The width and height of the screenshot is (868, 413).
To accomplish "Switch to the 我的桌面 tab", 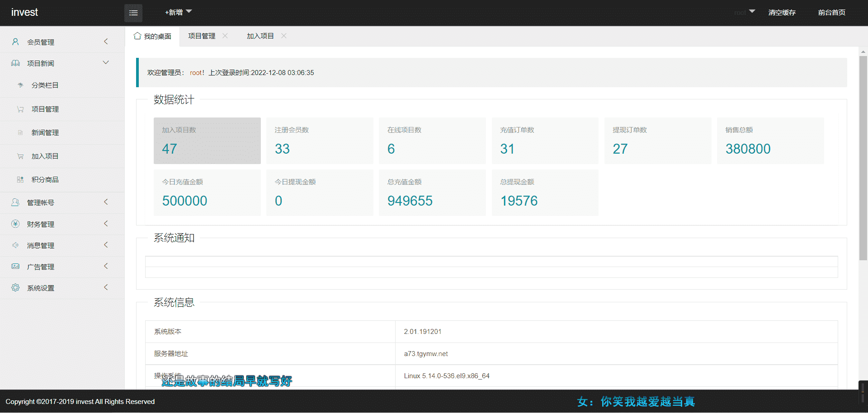I will click(153, 36).
